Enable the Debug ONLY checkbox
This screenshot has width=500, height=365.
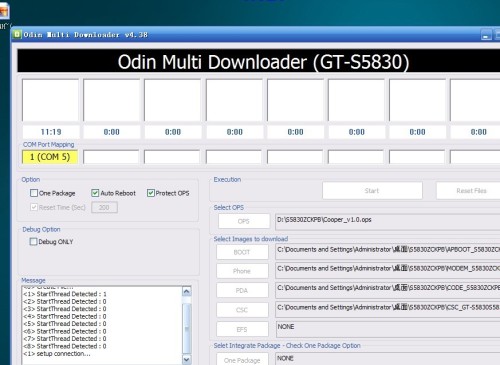33,241
